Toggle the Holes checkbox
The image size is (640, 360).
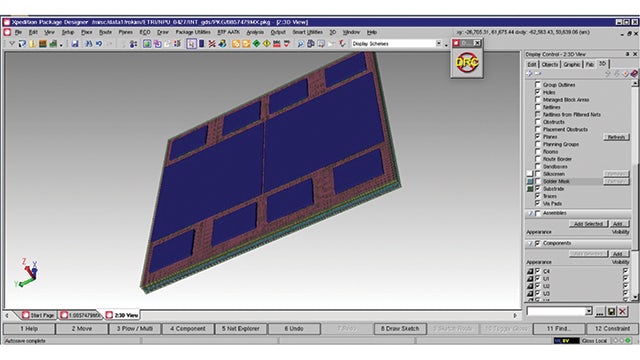click(x=538, y=92)
